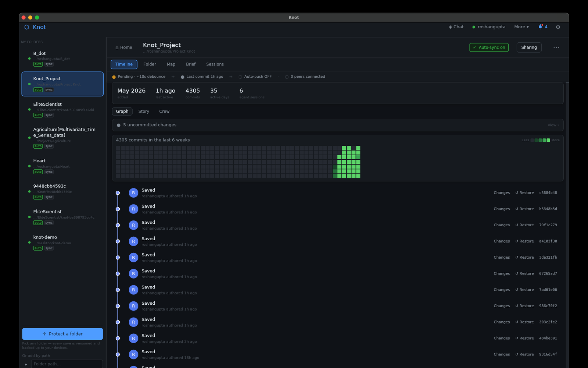Switch to the Map tab
The width and height of the screenshot is (588, 368).
171,64
